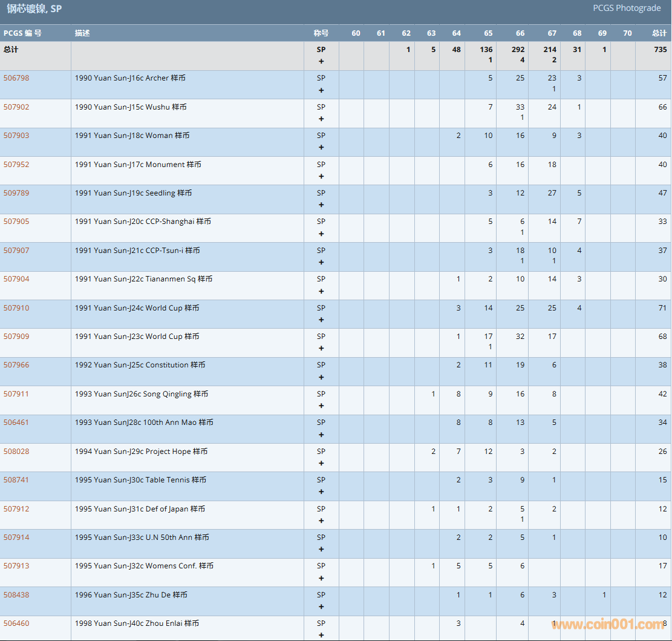Click the 1990 Yuan Sun-J16c Archer description
Screen dimensions: 672x641
pos(130,78)
